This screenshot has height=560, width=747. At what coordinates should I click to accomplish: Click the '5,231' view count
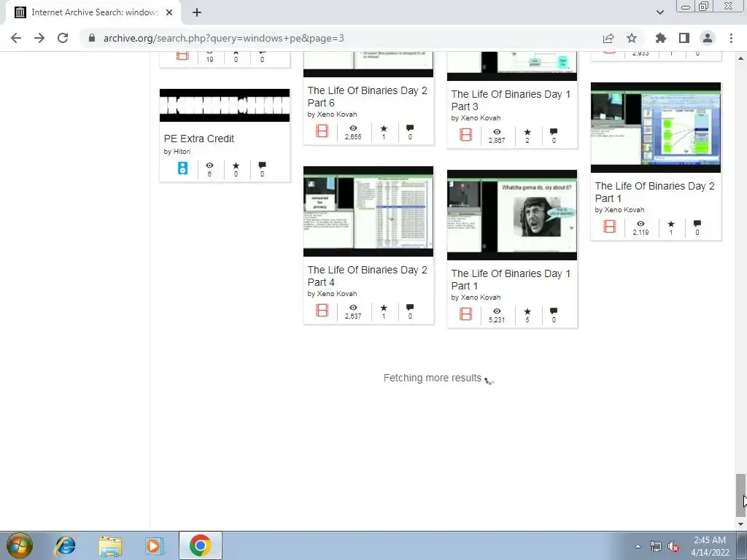coord(496,320)
